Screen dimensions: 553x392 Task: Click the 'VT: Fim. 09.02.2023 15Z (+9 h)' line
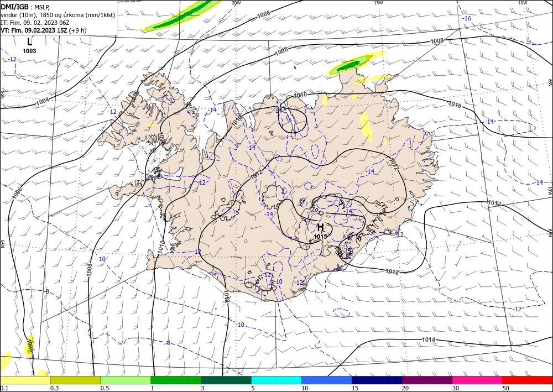(43, 30)
